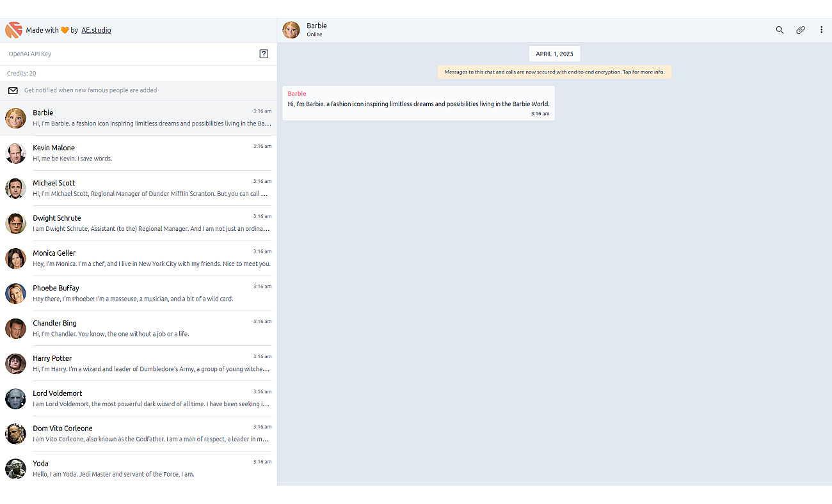The width and height of the screenshot is (832, 504).
Task: Click Harry Potter's avatar
Action: [16, 364]
